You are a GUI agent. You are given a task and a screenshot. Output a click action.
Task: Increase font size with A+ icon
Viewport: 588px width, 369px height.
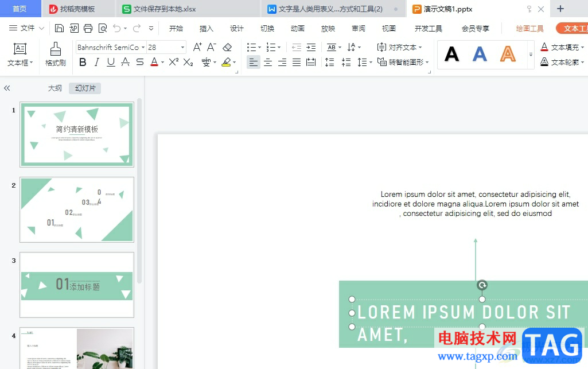(197, 47)
